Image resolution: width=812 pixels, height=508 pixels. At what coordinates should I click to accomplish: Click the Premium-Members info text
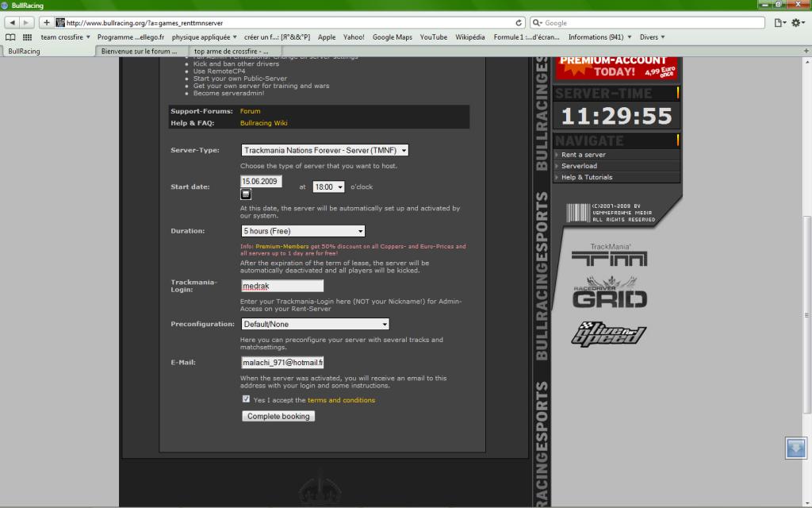[x=353, y=250]
